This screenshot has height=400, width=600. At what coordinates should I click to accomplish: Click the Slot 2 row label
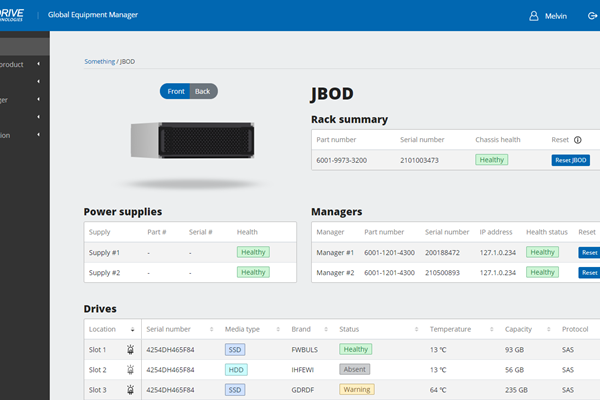pos(98,370)
